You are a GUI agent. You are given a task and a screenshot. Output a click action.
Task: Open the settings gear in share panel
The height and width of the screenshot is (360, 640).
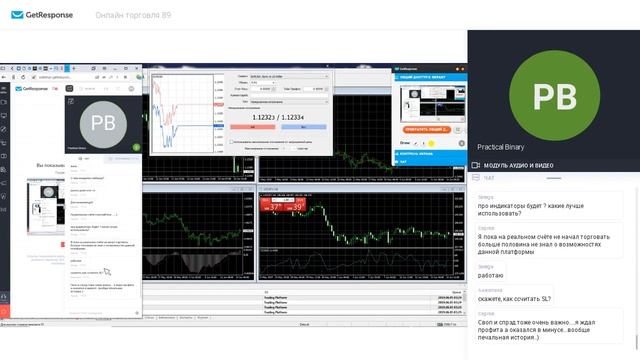coord(461,143)
